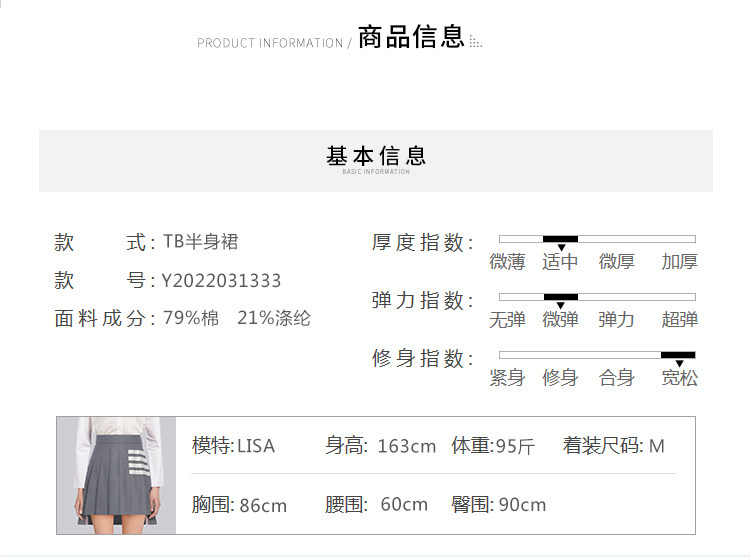Click the model name 模特:LISA
Screen dimensions: 750x559
pos(233,446)
